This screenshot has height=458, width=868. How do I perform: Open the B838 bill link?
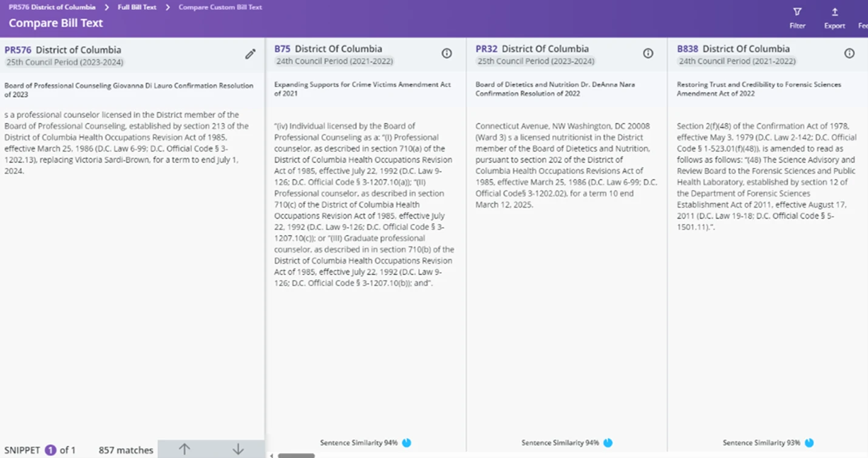(687, 49)
